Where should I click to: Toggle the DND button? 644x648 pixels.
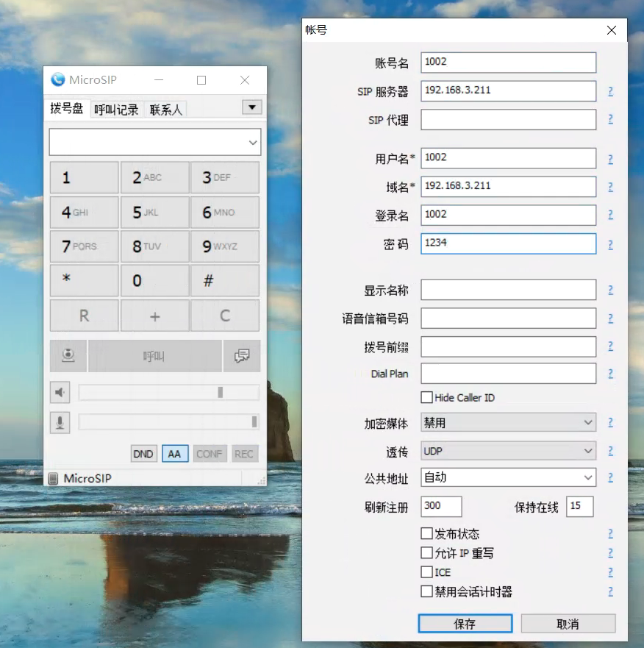click(x=143, y=454)
